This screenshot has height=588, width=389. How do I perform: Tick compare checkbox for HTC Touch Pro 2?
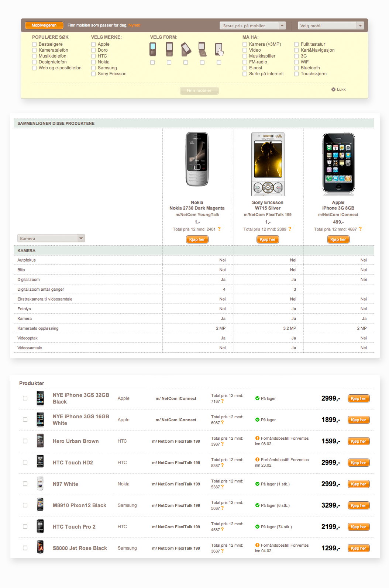[25, 526]
